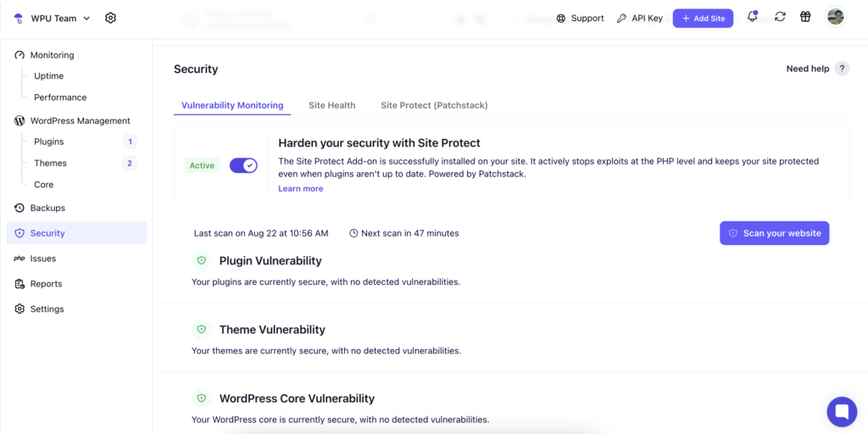
Task: Click the Add Site button
Action: (703, 19)
